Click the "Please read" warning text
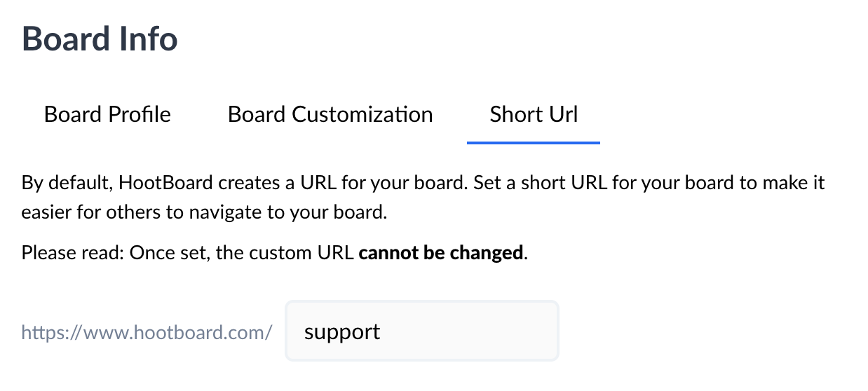868x391 pixels. (72, 253)
